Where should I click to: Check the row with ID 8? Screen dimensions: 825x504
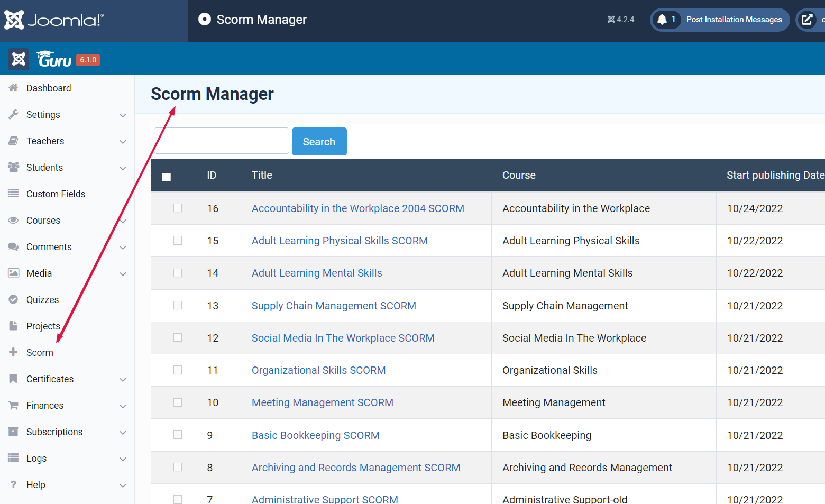[x=178, y=467]
